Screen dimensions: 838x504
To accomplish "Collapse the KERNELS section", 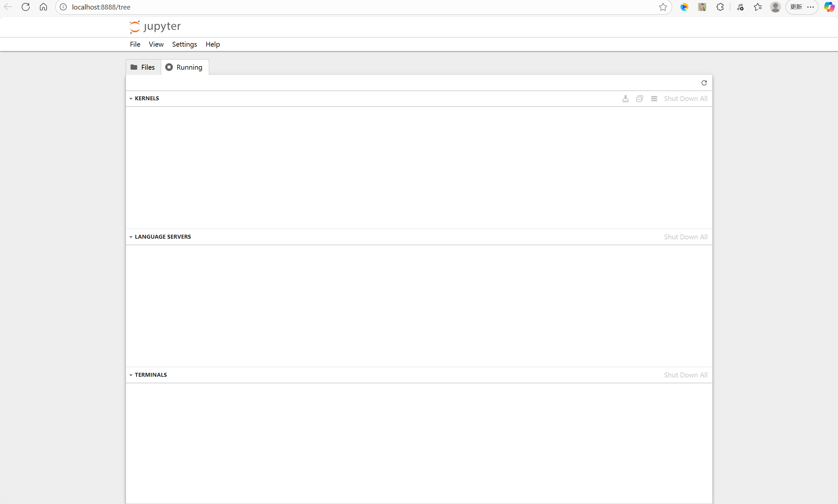I will (131, 99).
